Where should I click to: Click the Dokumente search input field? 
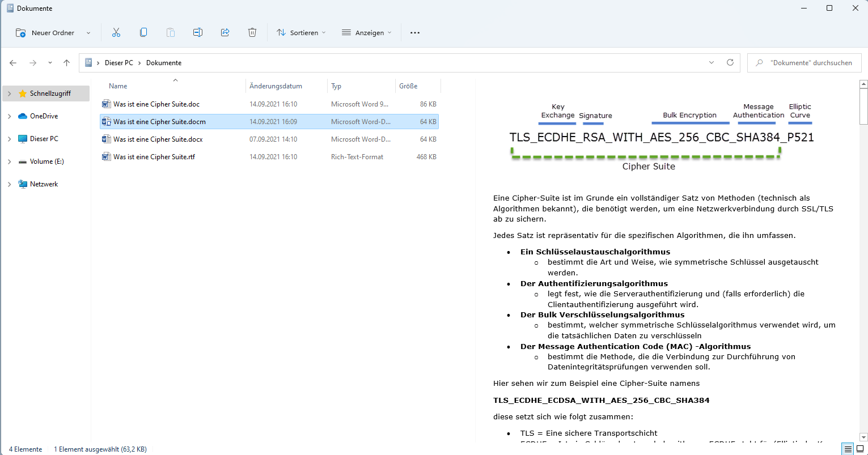coord(811,63)
